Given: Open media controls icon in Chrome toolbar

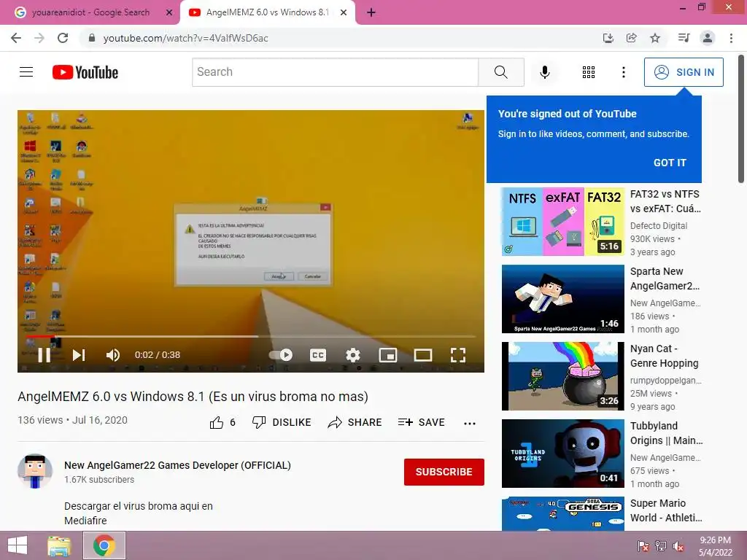Looking at the screenshot, I should pyautogui.click(x=684, y=38).
